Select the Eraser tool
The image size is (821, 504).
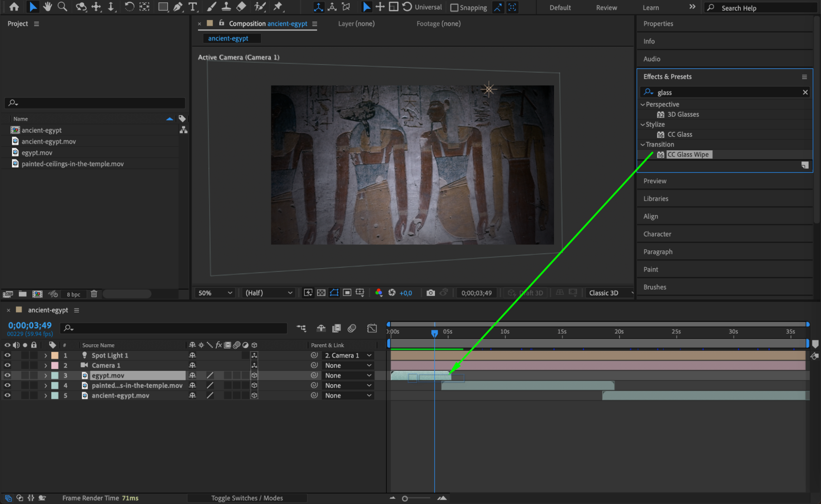[x=241, y=7]
